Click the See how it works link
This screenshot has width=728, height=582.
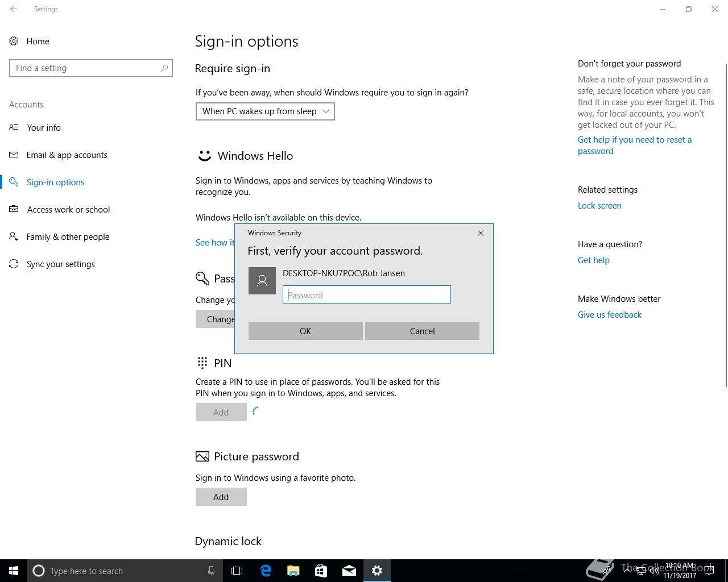tap(215, 242)
